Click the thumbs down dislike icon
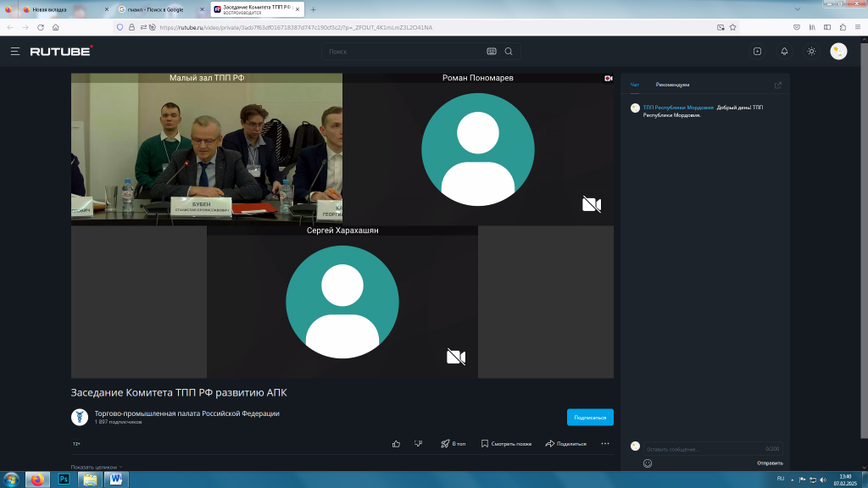Image resolution: width=868 pixels, height=488 pixels. click(x=418, y=443)
